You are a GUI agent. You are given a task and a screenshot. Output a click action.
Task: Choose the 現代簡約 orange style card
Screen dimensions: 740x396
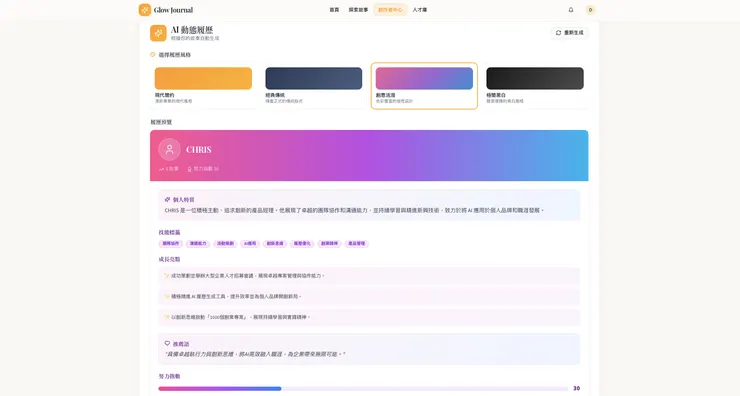pyautogui.click(x=203, y=86)
